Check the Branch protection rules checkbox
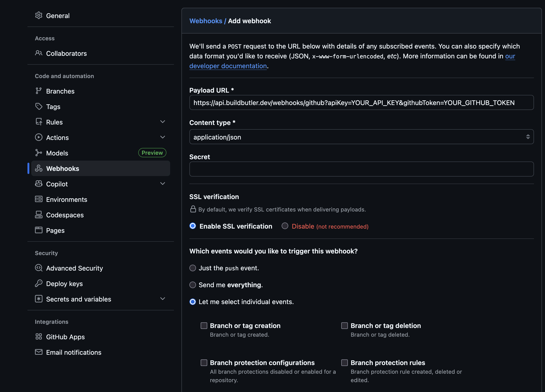The width and height of the screenshot is (545, 392). (344, 362)
